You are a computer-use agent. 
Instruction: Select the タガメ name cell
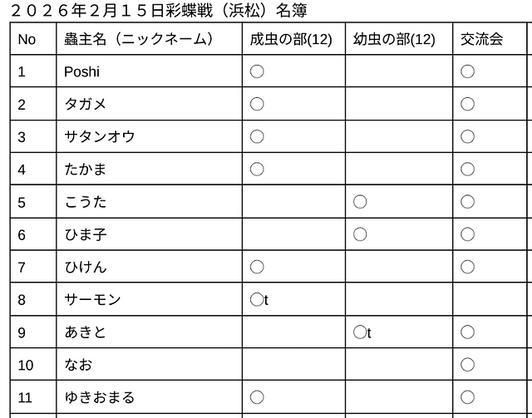pyautogui.click(x=150, y=104)
